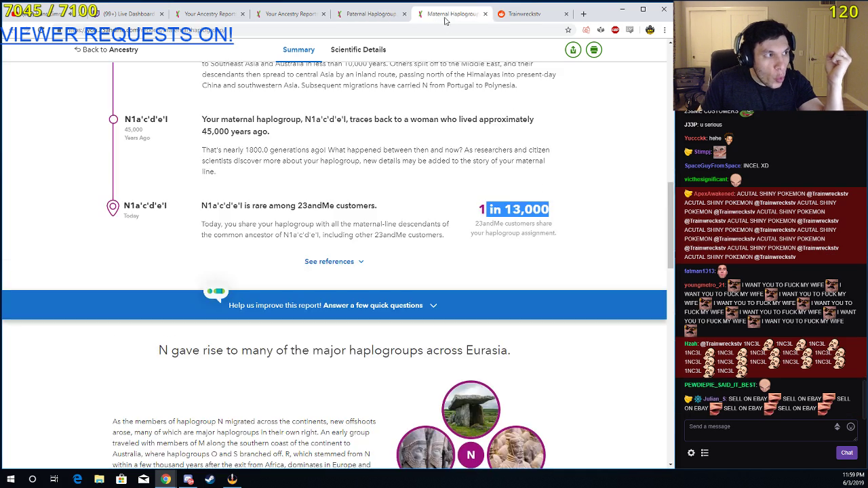Open Task View on the taskbar
This screenshot has width=868, height=488.
[54, 479]
